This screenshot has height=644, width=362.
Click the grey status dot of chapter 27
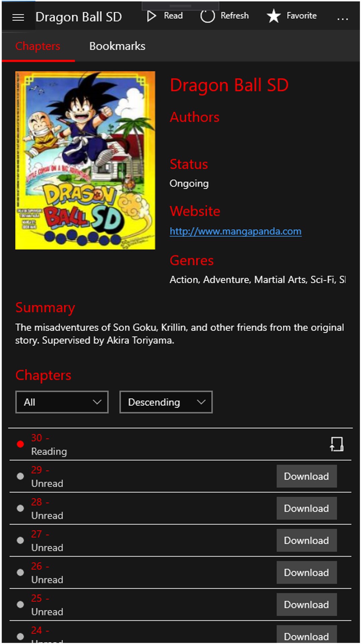coord(20,540)
